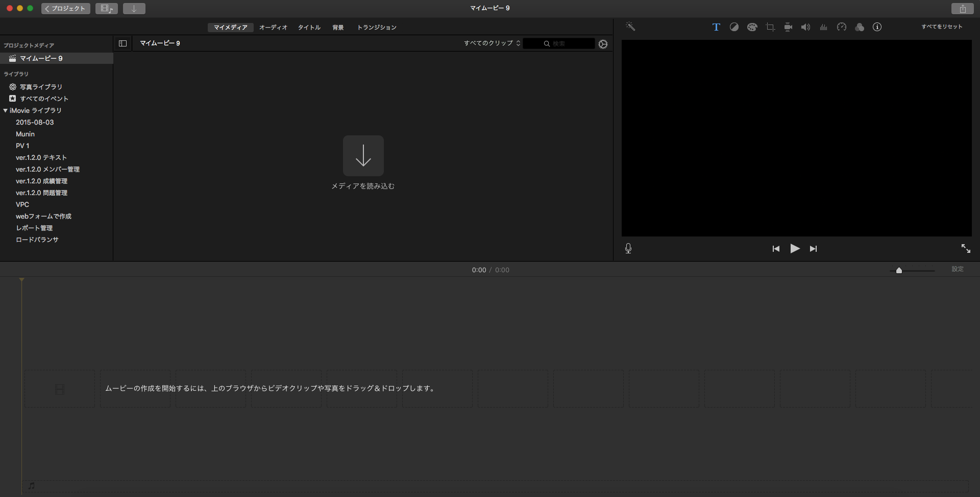Image resolution: width=980 pixels, height=497 pixels.
Task: Select the crop tool
Action: (x=770, y=27)
